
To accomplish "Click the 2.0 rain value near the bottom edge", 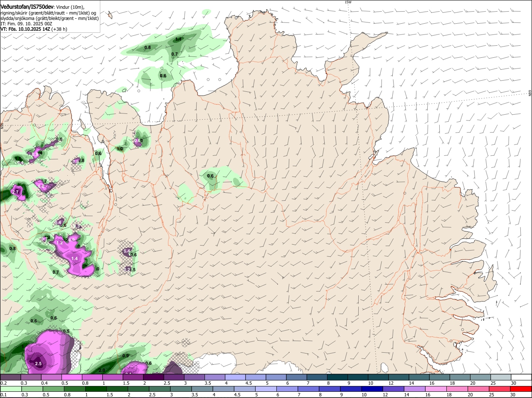I will (x=102, y=370).
